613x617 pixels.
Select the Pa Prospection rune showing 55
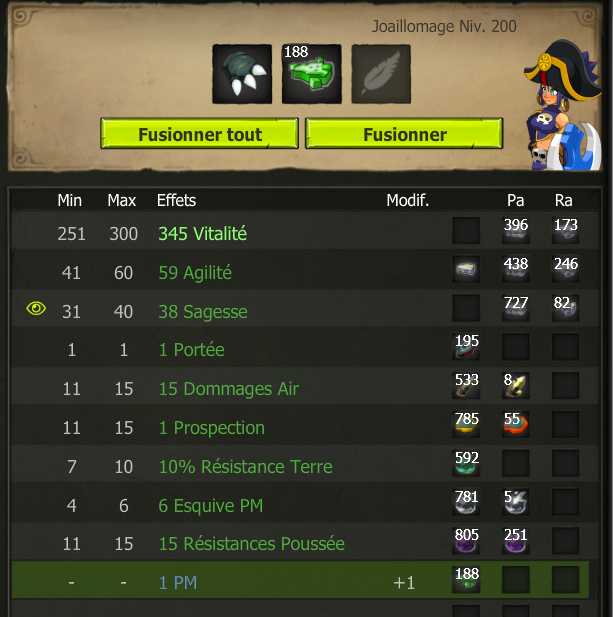(x=515, y=424)
